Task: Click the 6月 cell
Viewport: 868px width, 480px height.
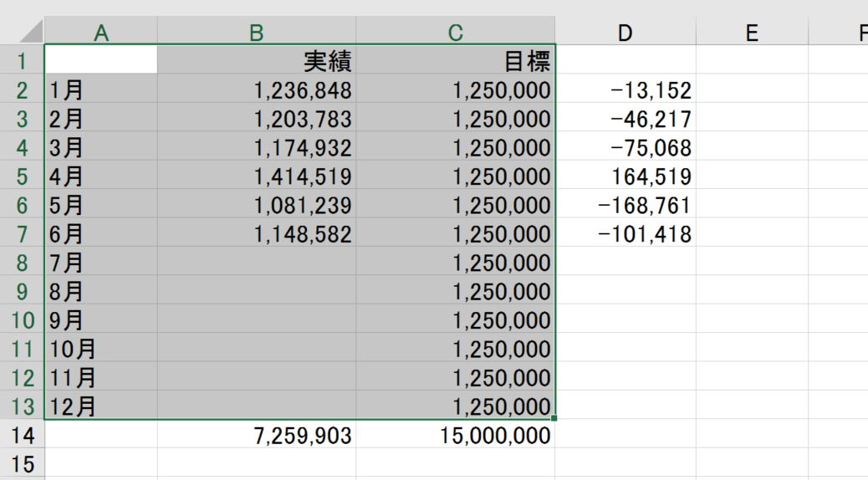Action: [100, 232]
